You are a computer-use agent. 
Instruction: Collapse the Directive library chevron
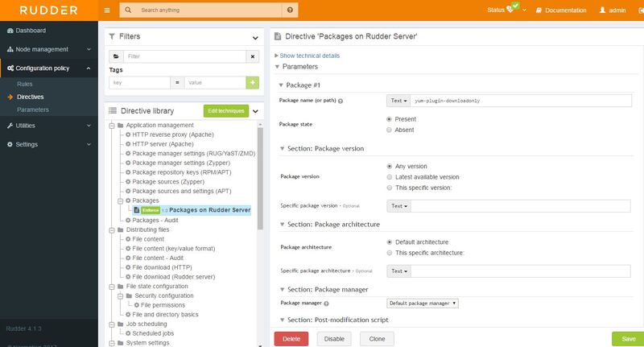[x=255, y=111]
